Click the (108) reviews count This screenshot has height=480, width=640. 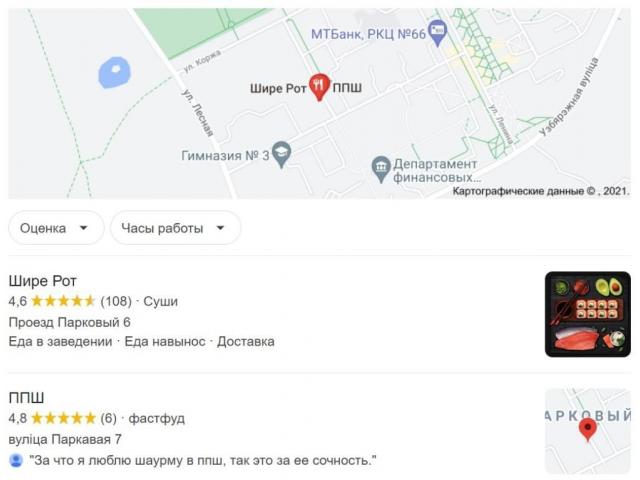116,301
